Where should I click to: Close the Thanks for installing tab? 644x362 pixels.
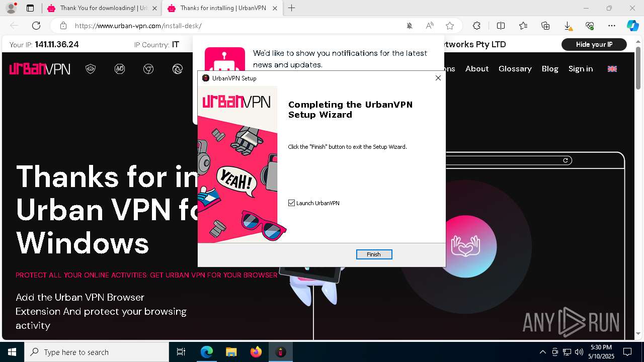(275, 8)
